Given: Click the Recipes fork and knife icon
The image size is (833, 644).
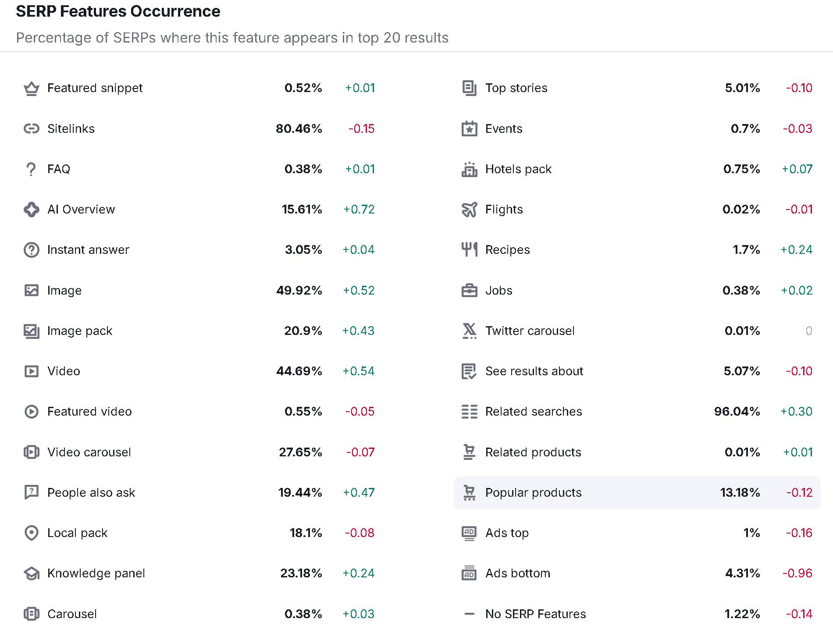Looking at the screenshot, I should pos(469,250).
